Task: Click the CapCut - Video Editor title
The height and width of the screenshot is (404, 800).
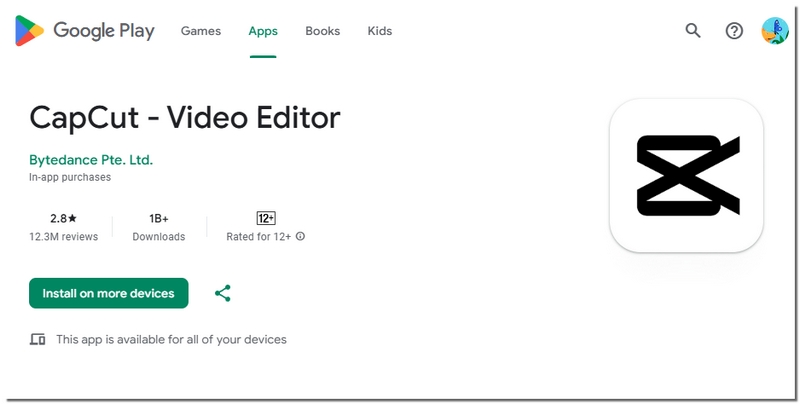Action: click(x=185, y=118)
